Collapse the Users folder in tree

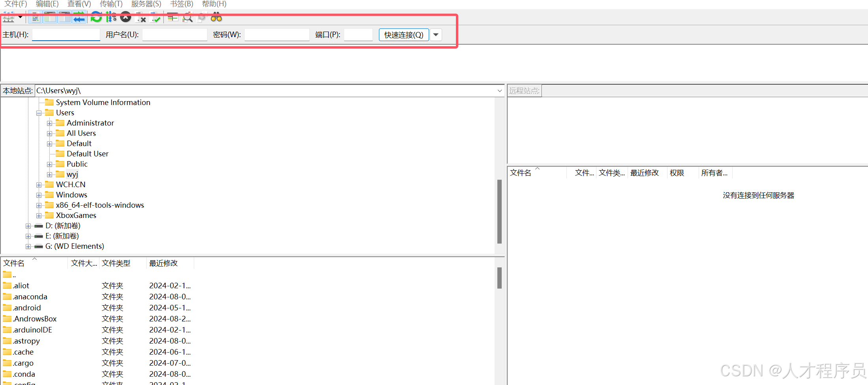point(39,113)
